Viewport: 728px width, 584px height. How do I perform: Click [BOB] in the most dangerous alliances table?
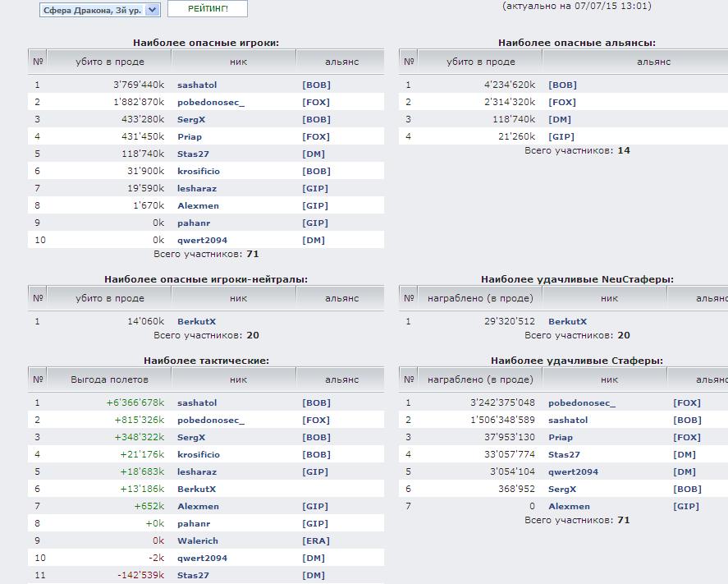tap(562, 85)
